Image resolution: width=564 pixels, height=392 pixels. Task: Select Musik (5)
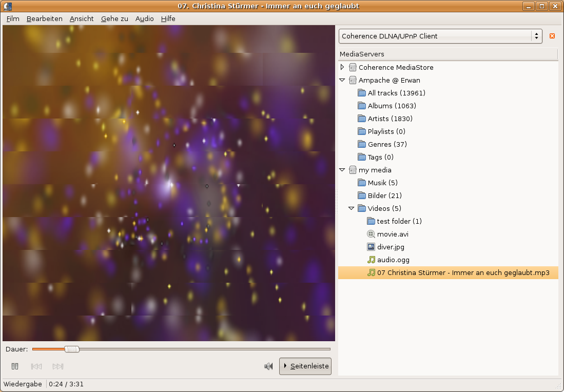(382, 183)
